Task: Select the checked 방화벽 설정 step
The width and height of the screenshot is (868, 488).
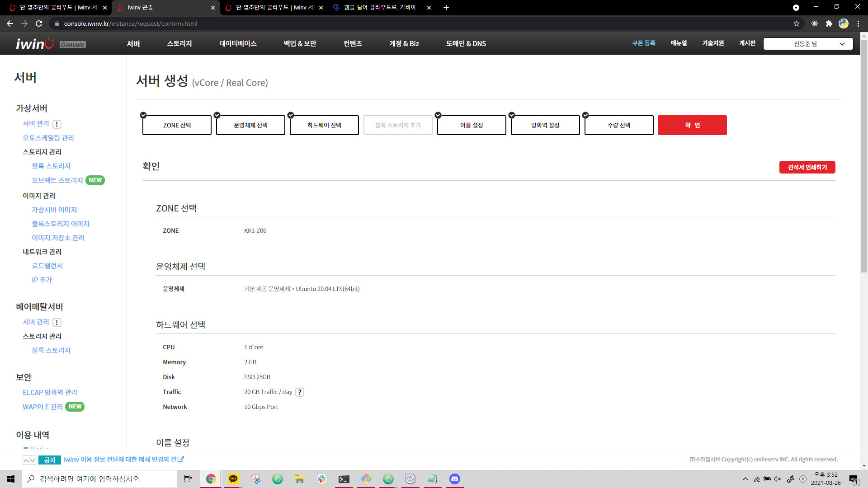Action: coord(545,125)
